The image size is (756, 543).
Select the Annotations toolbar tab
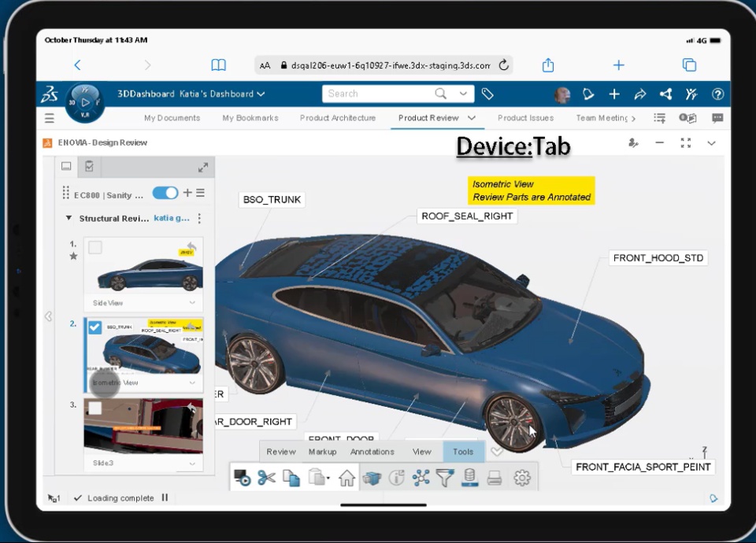point(372,452)
